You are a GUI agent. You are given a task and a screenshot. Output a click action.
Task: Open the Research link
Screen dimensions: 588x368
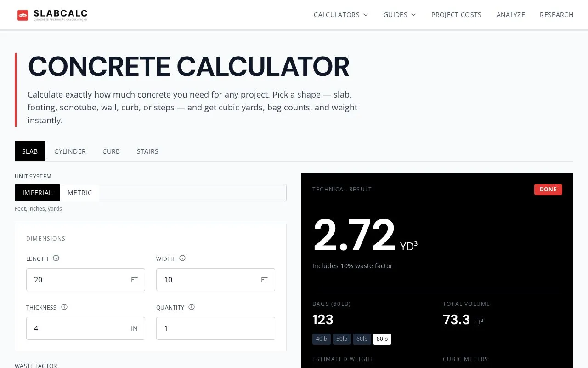click(556, 15)
